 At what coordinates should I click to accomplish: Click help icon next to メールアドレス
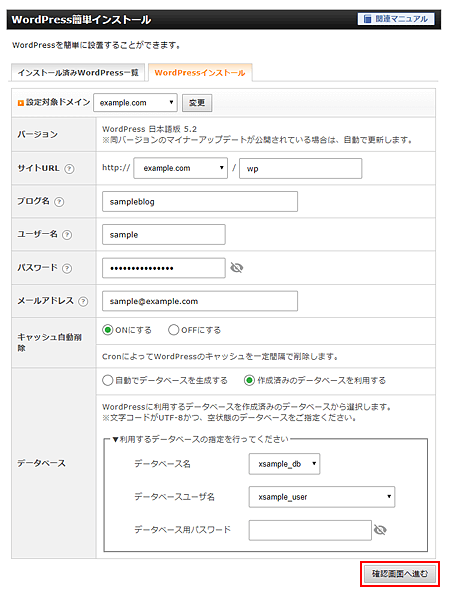[83, 302]
